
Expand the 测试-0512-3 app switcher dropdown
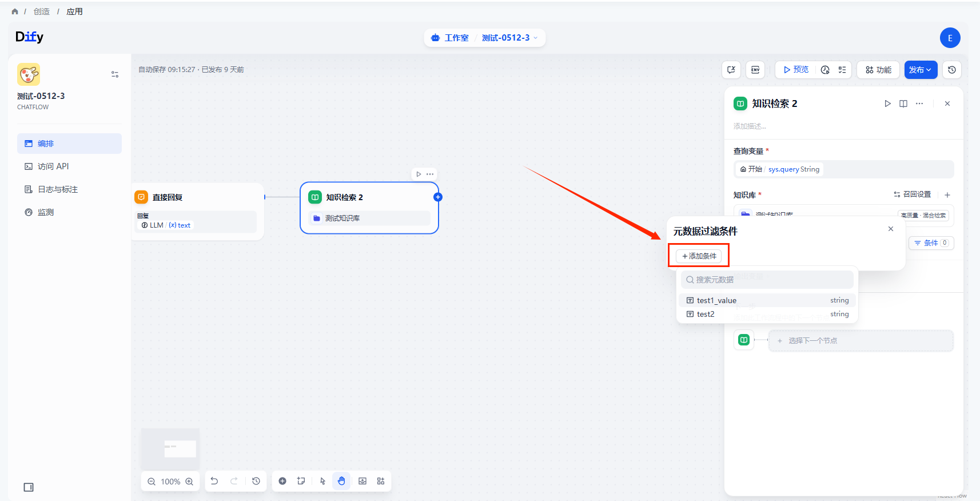click(509, 38)
